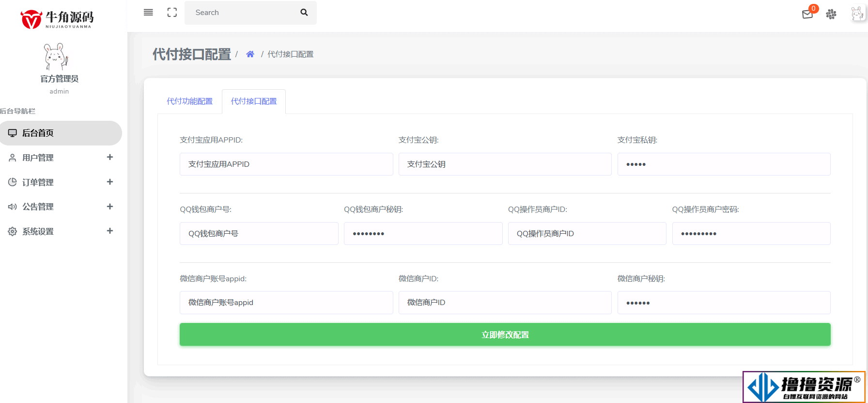Focus the 支付宝私钥 password field
Screen dimensions: 868x403
(724, 164)
